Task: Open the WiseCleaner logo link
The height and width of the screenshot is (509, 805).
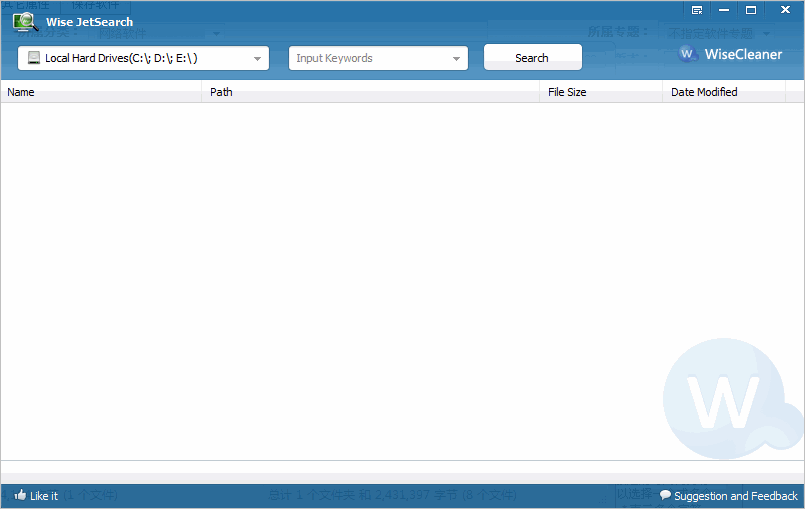Action: pos(730,54)
